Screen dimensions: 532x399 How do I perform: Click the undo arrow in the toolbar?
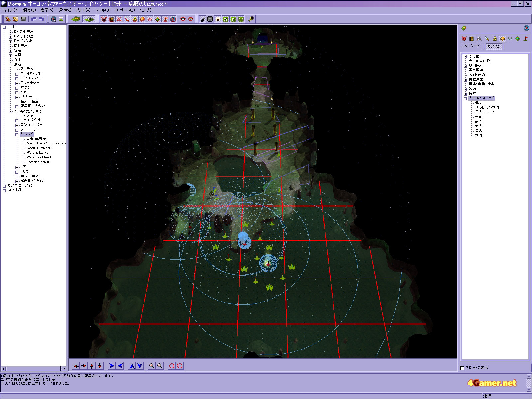33,19
